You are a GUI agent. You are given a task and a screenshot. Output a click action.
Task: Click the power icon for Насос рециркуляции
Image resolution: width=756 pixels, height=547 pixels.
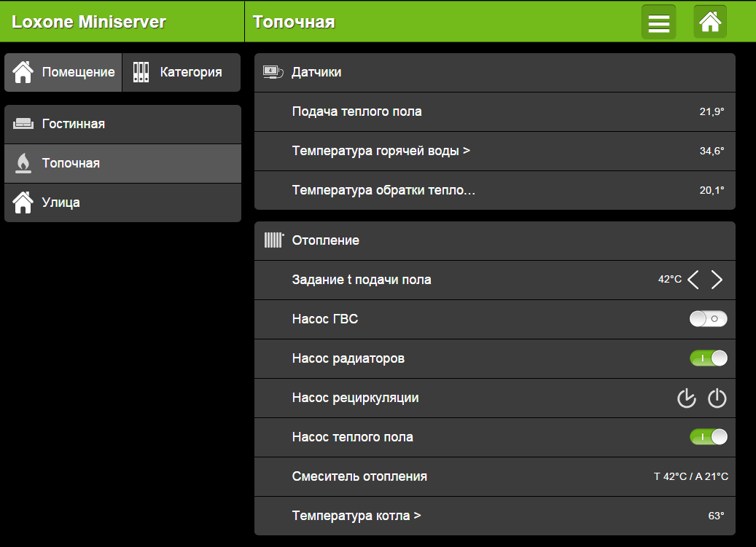[717, 398]
